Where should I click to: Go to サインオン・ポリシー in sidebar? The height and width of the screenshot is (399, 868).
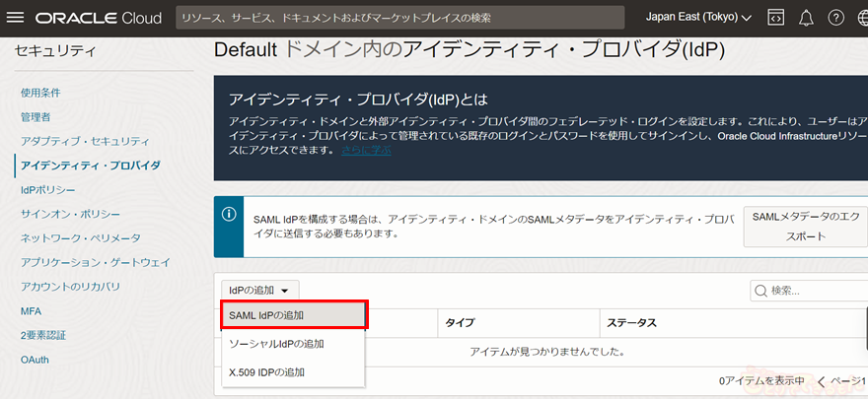point(71,214)
